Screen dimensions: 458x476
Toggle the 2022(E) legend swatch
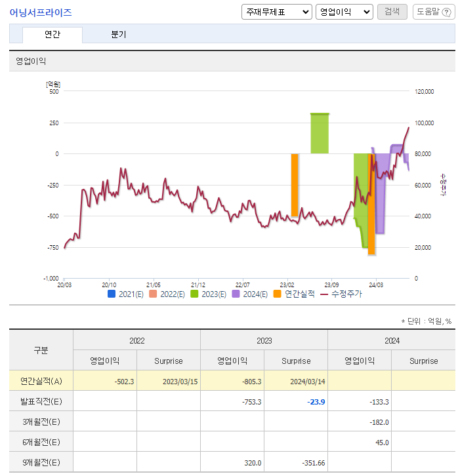[153, 294]
